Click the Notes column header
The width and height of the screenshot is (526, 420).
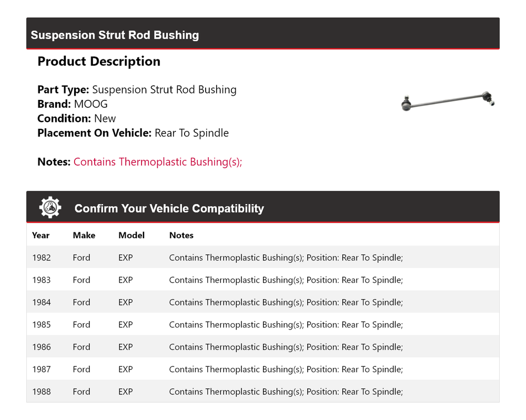tap(181, 235)
